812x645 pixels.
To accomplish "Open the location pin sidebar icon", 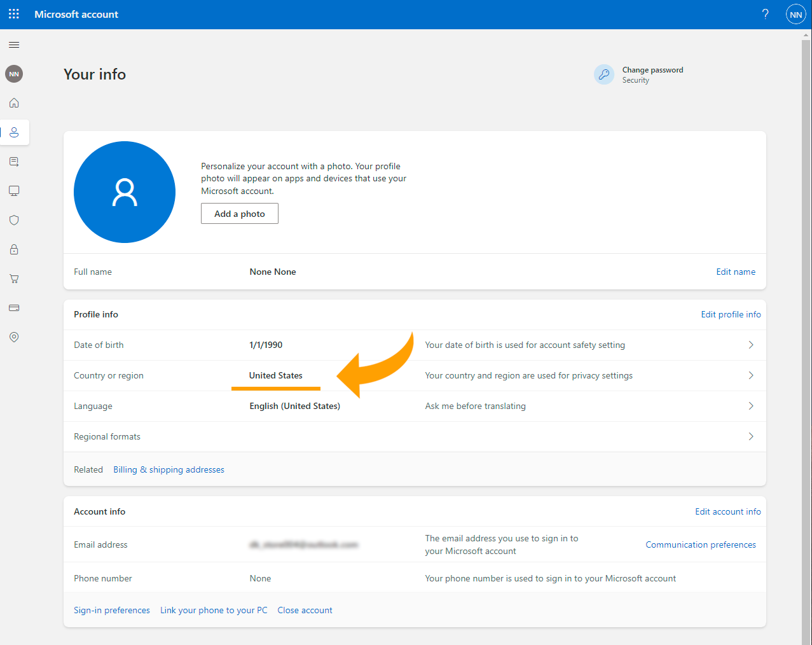I will 14,337.
